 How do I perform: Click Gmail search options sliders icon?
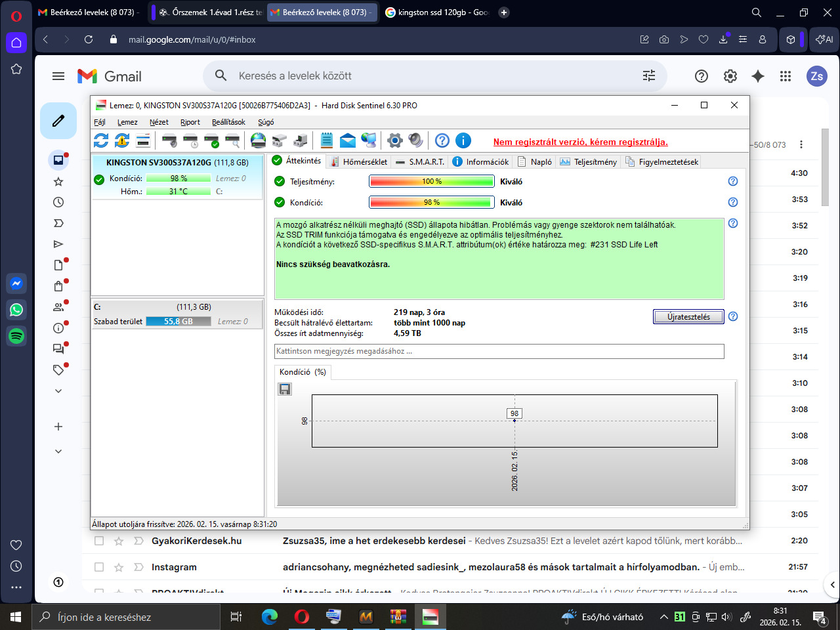(649, 76)
